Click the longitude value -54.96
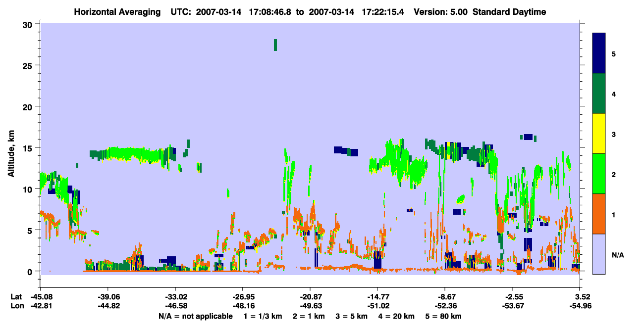Screen dimensions: 644x330 pos(580,306)
